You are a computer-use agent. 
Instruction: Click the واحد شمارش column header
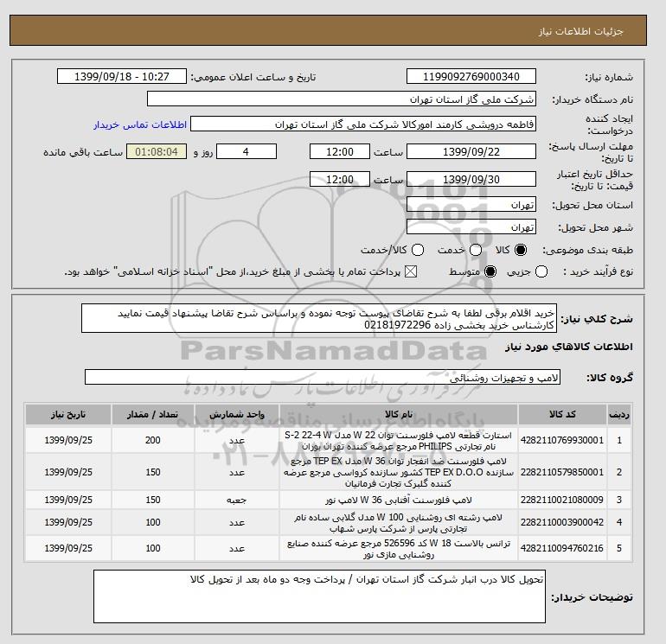pos(237,414)
